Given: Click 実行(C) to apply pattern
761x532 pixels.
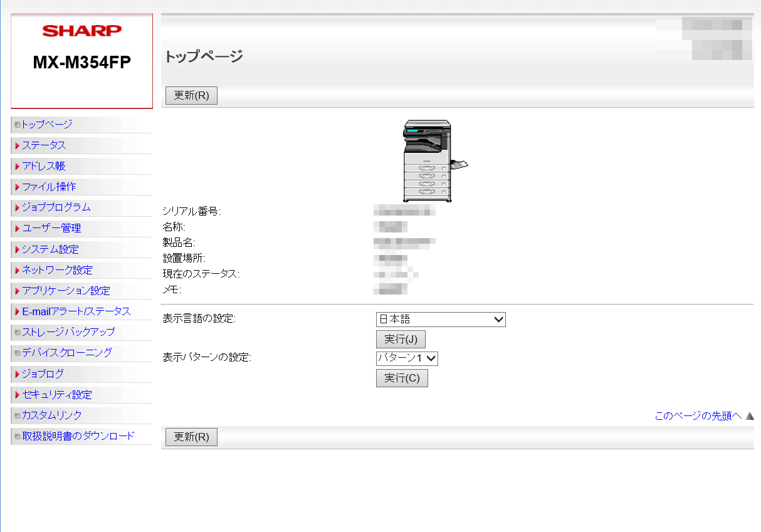Looking at the screenshot, I should coord(402,378).
